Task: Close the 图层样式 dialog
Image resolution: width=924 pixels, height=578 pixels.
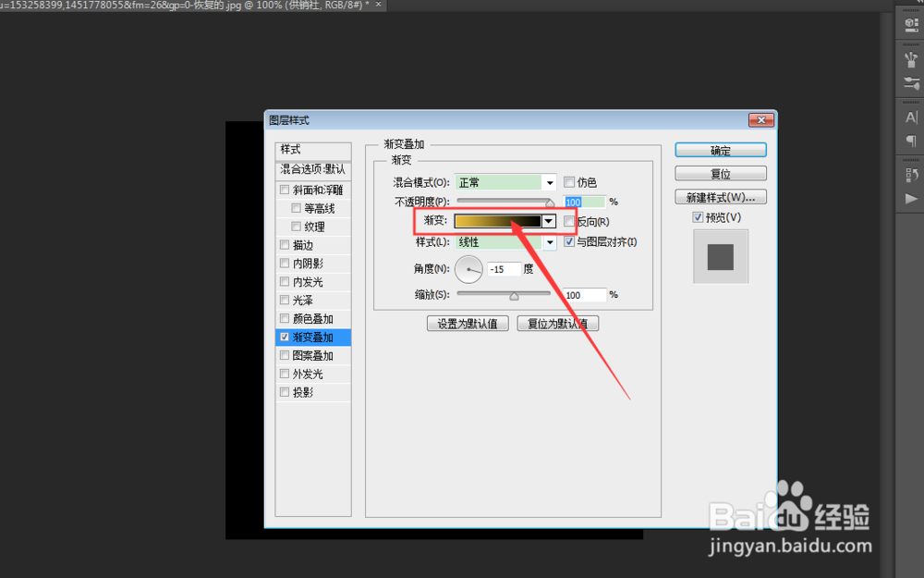Action: pyautogui.click(x=760, y=119)
